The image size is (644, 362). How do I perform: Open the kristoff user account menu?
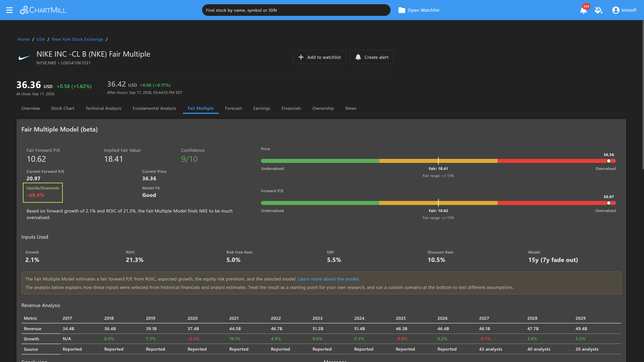click(624, 10)
